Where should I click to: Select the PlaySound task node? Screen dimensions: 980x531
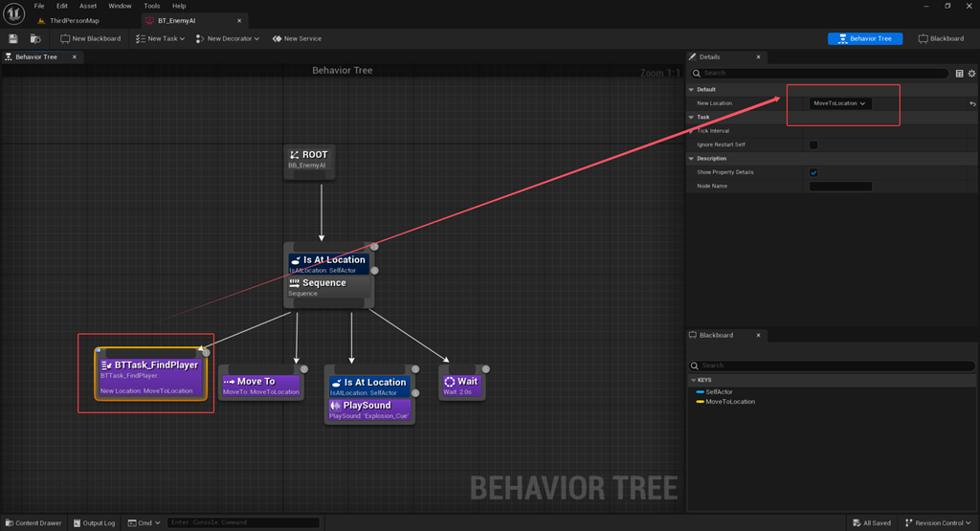point(369,409)
